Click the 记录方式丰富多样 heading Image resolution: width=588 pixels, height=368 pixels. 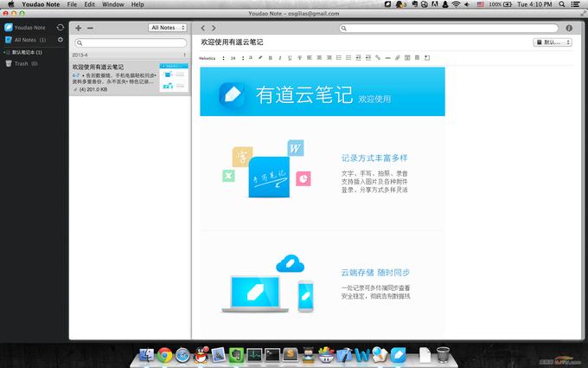pyautogui.click(x=374, y=158)
